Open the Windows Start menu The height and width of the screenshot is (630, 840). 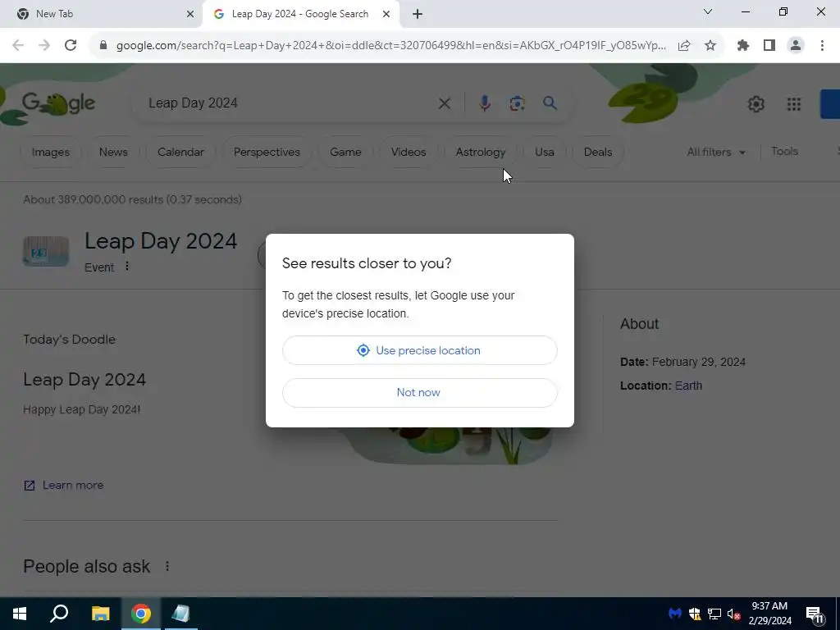pos(20,614)
